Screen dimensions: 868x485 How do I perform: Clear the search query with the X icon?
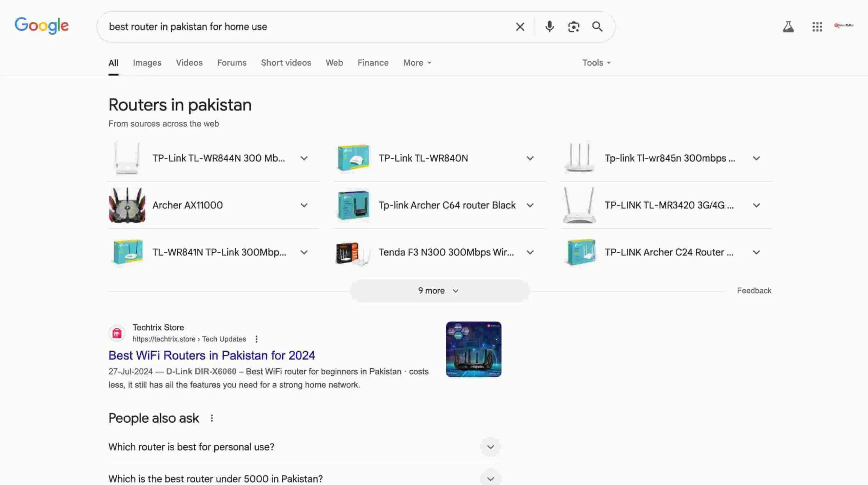(x=520, y=26)
